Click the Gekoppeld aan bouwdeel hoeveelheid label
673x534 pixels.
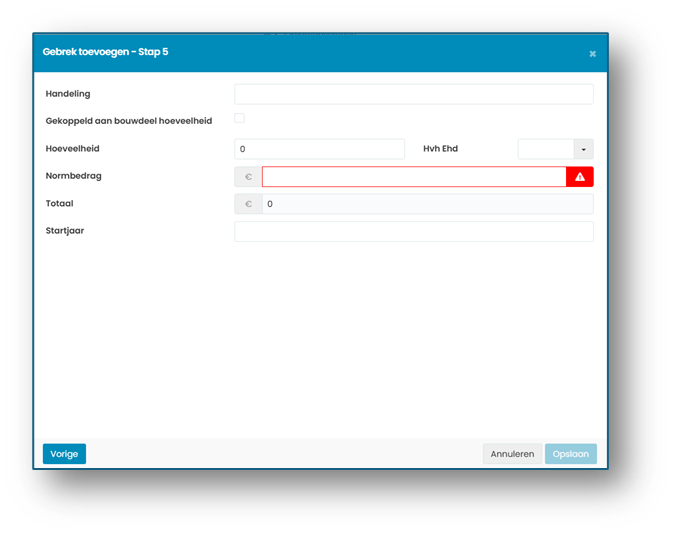(x=129, y=121)
